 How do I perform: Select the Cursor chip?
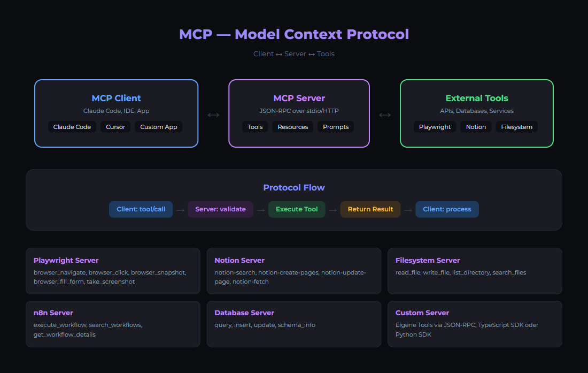tap(115, 127)
